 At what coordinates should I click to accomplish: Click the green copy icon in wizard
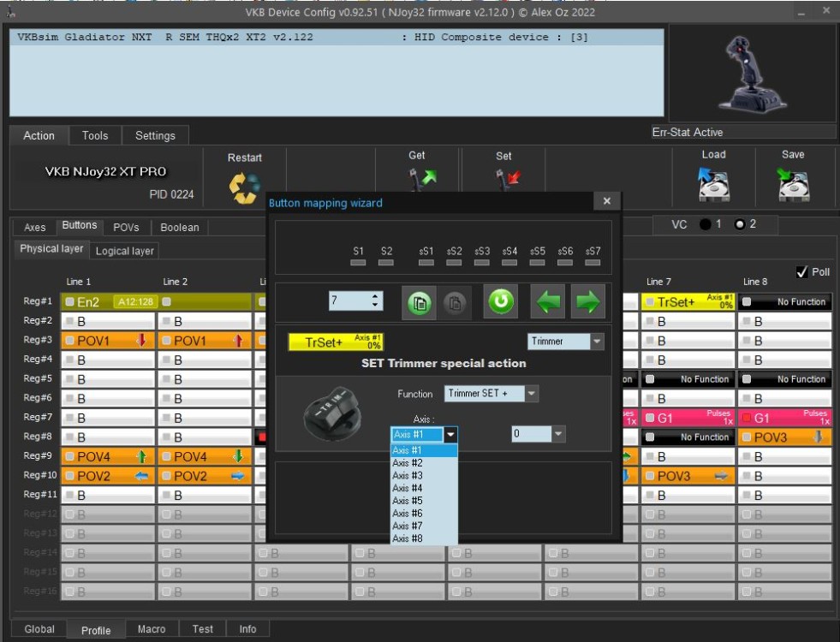coord(419,302)
